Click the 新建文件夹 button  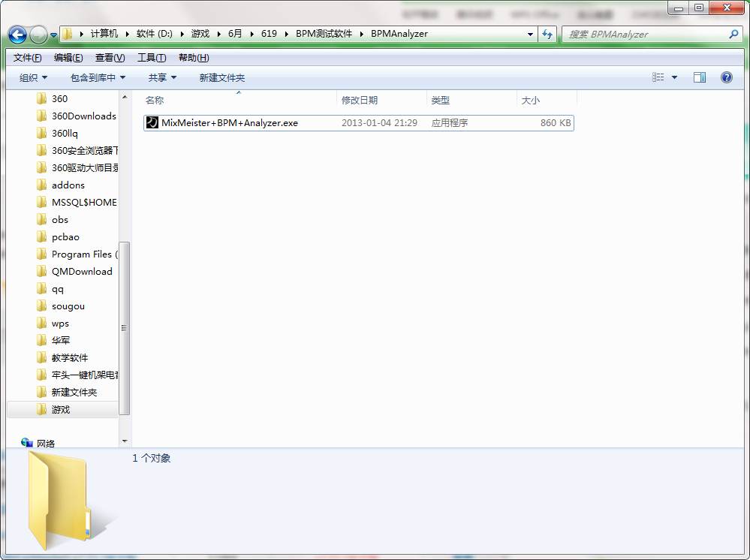(x=222, y=77)
